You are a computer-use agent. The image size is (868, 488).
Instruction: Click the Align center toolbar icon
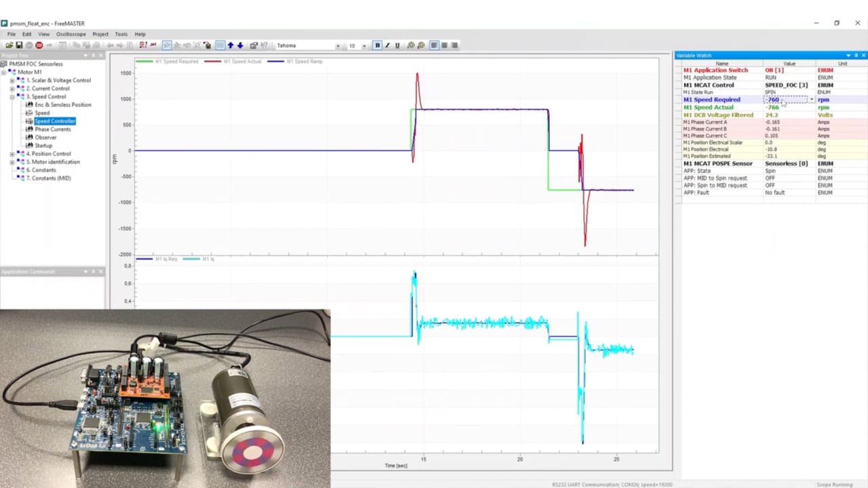[444, 45]
